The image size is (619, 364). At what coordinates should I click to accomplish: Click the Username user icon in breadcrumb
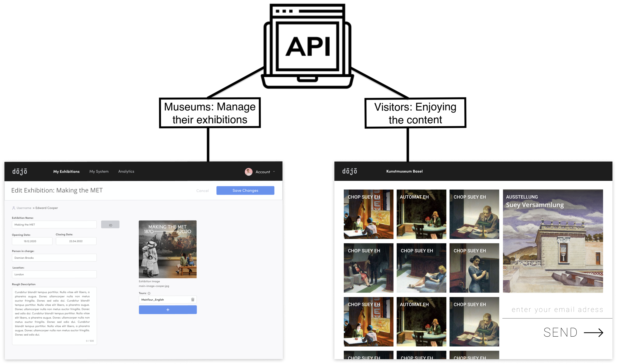(14, 208)
